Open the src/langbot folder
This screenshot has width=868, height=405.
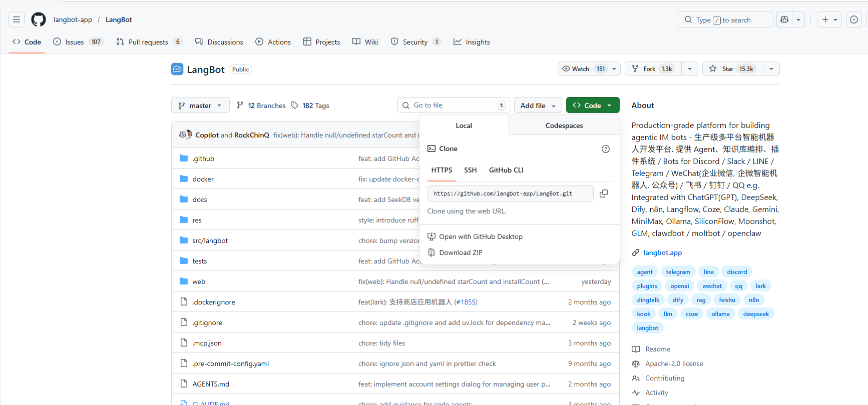tap(210, 240)
